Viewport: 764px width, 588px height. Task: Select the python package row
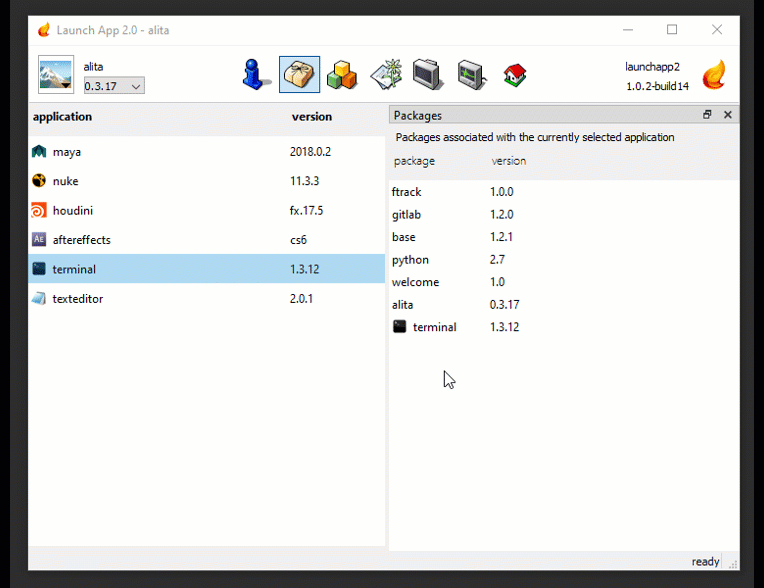(x=564, y=259)
